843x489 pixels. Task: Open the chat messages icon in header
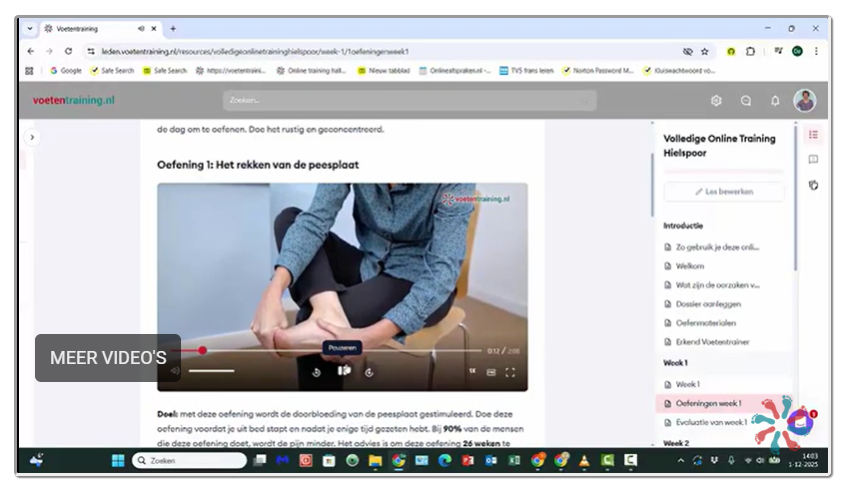point(746,101)
